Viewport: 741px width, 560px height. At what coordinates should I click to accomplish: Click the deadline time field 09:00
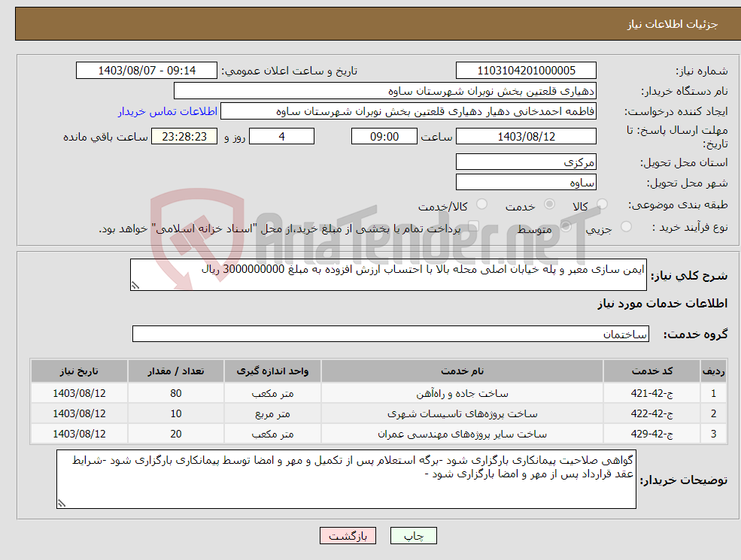tap(384, 137)
